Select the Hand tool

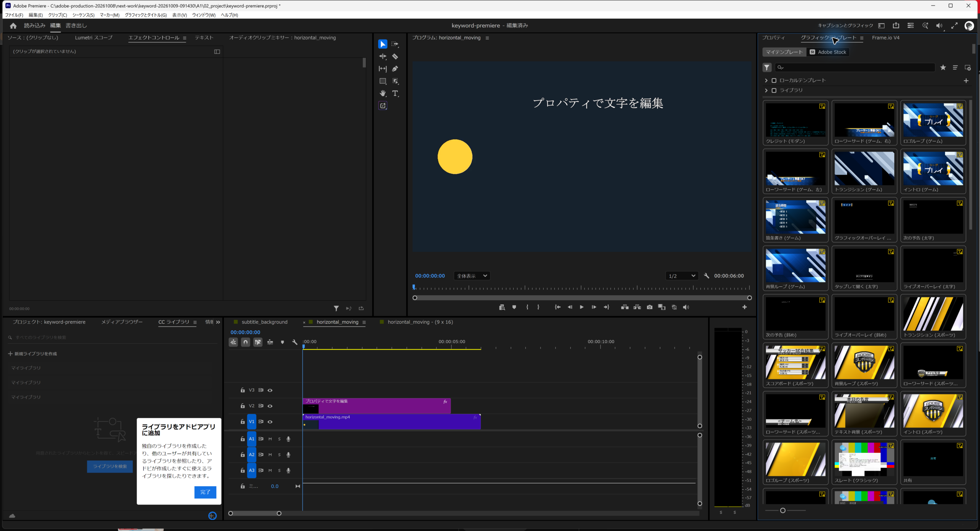[x=382, y=93]
